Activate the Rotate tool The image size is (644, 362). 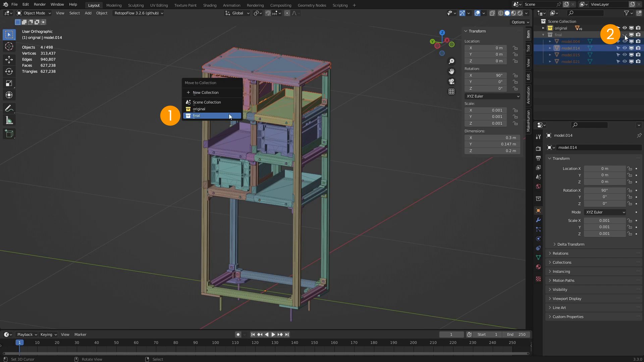pyautogui.click(x=9, y=71)
